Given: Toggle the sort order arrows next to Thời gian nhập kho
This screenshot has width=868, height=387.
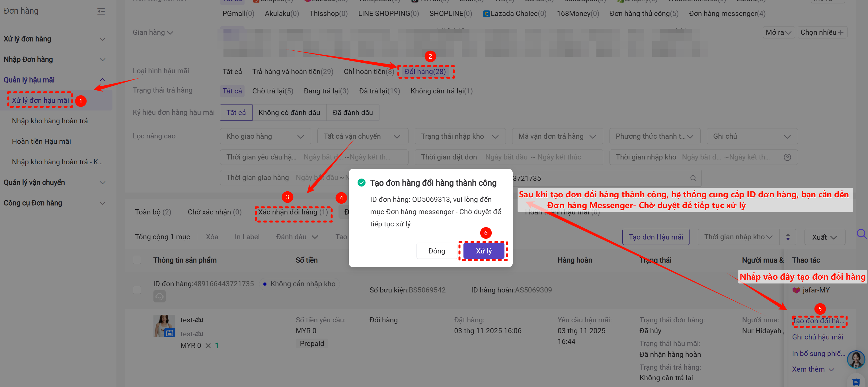Looking at the screenshot, I should tap(787, 237).
